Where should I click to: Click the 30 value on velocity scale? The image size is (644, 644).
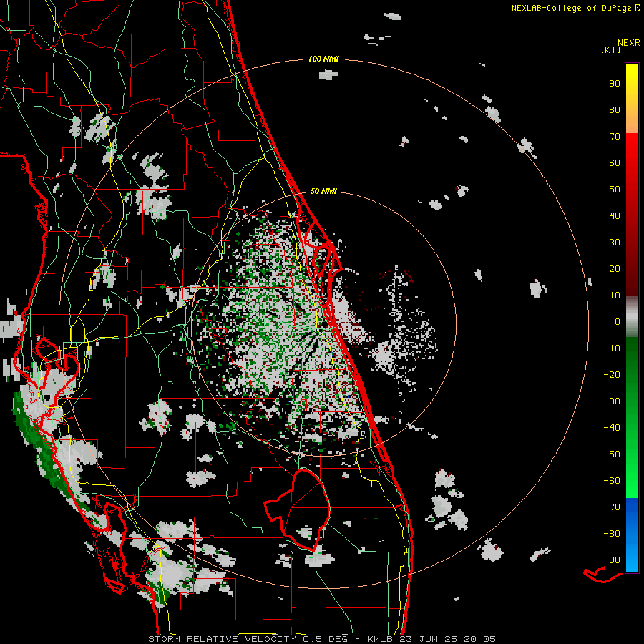pos(615,243)
